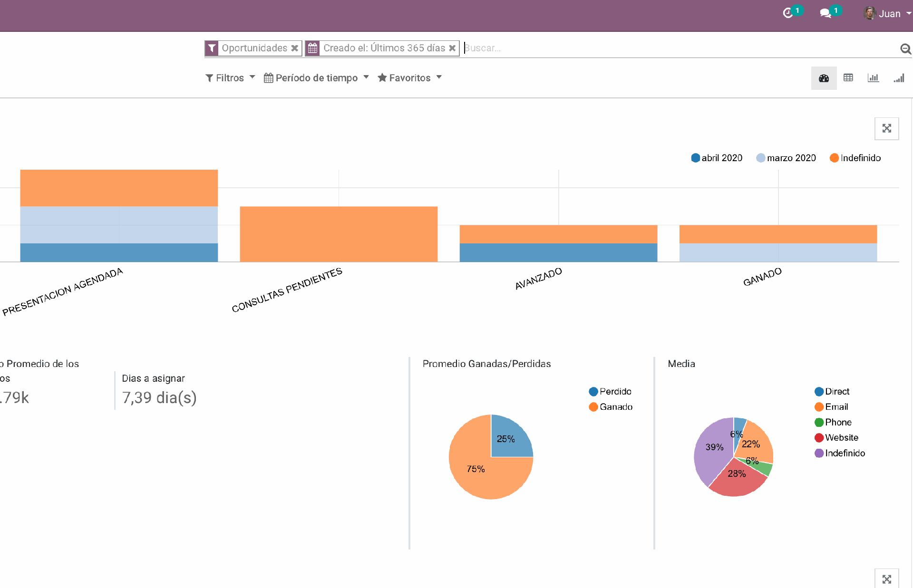The height and width of the screenshot is (588, 913).
Task: Open the Filtros dropdown
Action: (230, 77)
